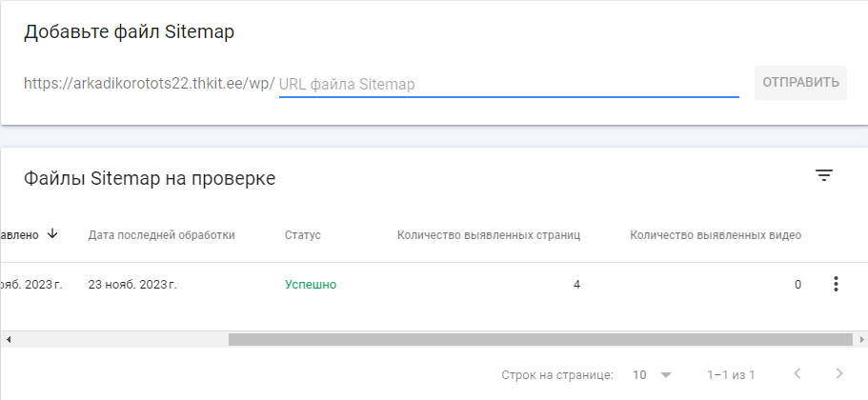This screenshot has width=868, height=400.
Task: Click the sort arrow beside the submitted column
Action: (52, 234)
